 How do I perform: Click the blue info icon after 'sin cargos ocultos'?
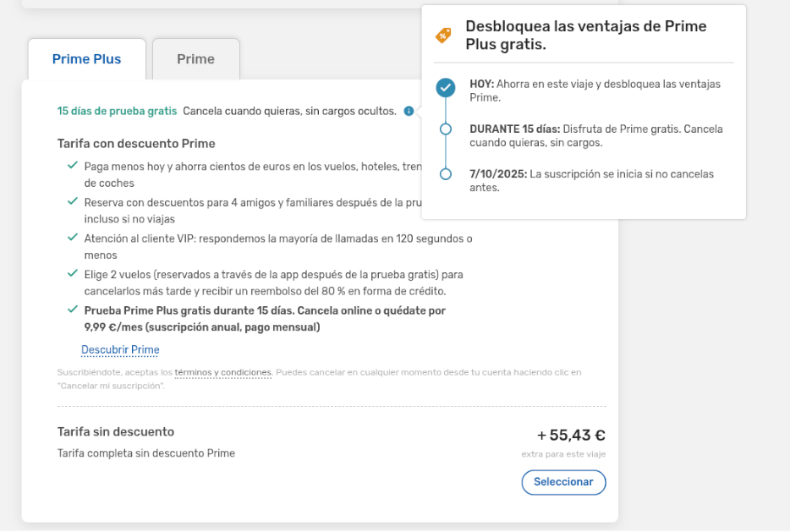click(409, 111)
